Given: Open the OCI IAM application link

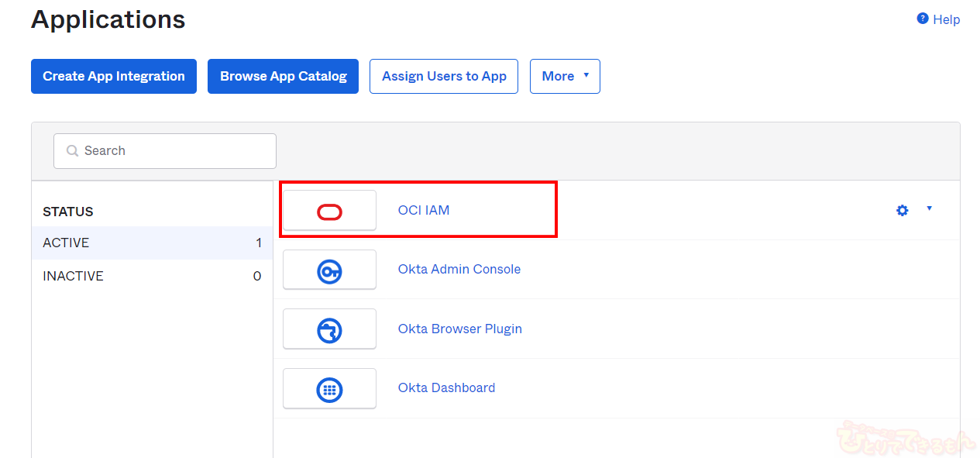Looking at the screenshot, I should pos(424,210).
